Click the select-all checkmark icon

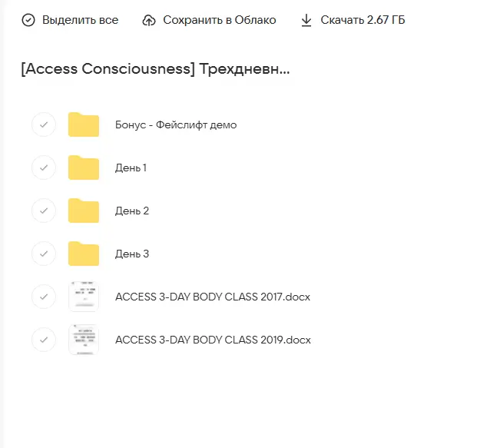pos(28,20)
